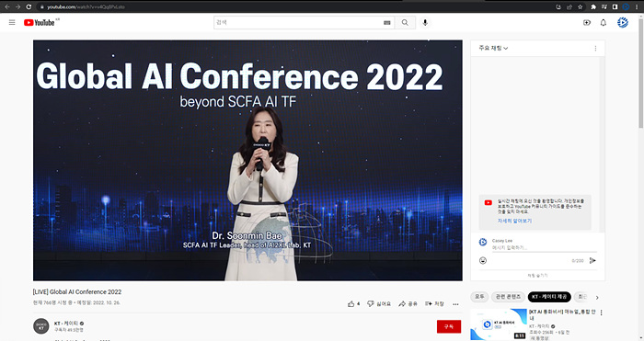
Task: Save the video to playlist
Action: pos(434,304)
